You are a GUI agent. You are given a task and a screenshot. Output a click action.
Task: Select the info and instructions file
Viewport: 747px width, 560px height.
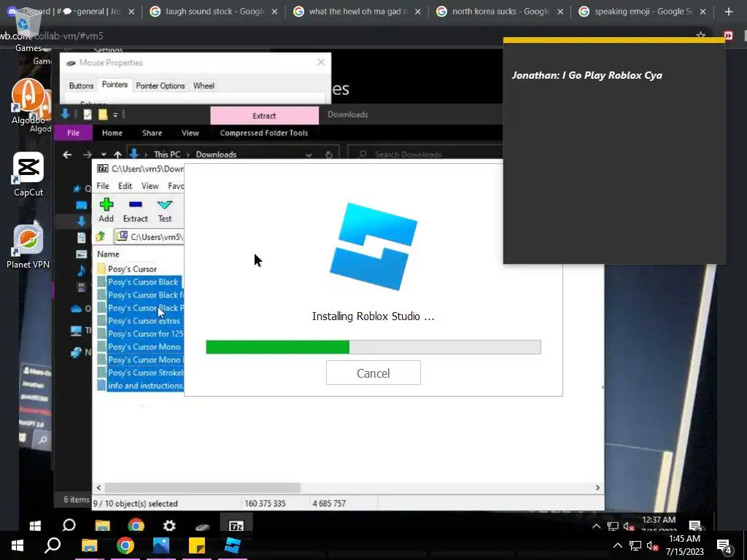(145, 386)
